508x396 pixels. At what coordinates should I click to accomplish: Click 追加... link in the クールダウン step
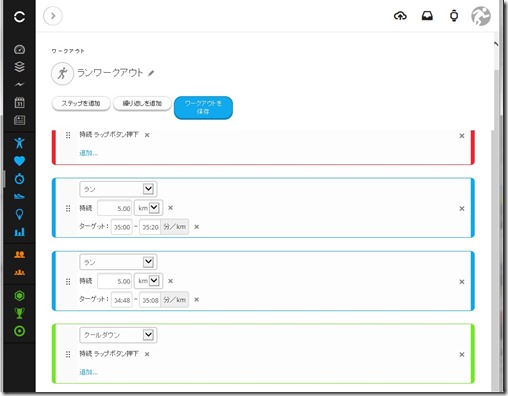[88, 372]
